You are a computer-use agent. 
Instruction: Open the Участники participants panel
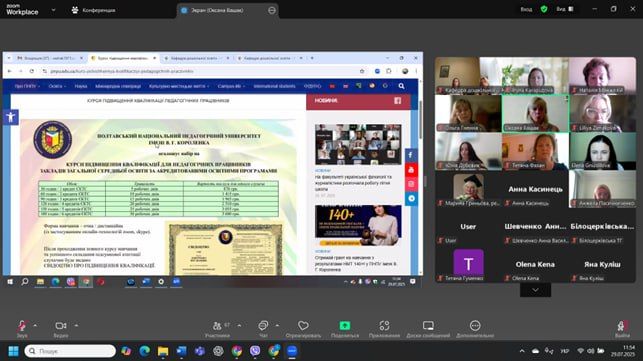[217, 329]
